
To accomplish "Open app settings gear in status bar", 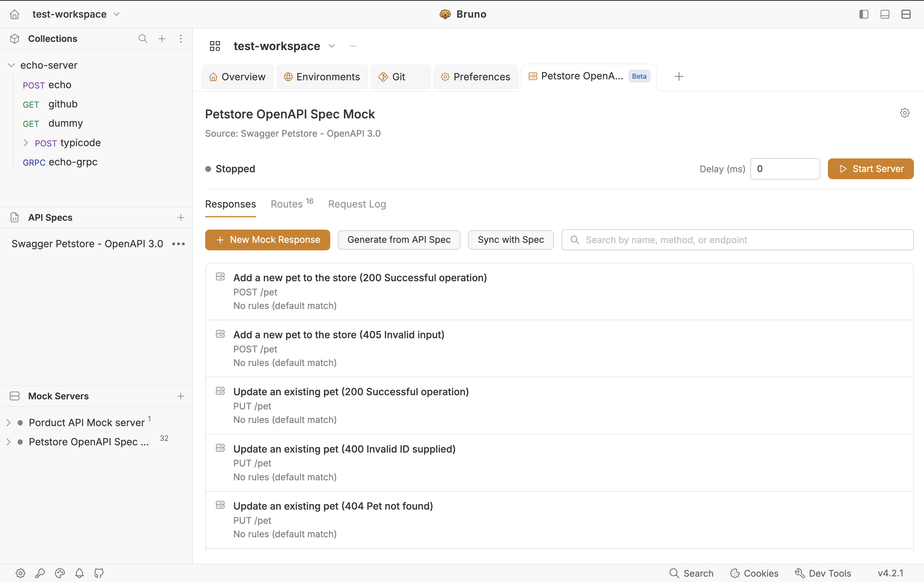I will click(x=20, y=573).
